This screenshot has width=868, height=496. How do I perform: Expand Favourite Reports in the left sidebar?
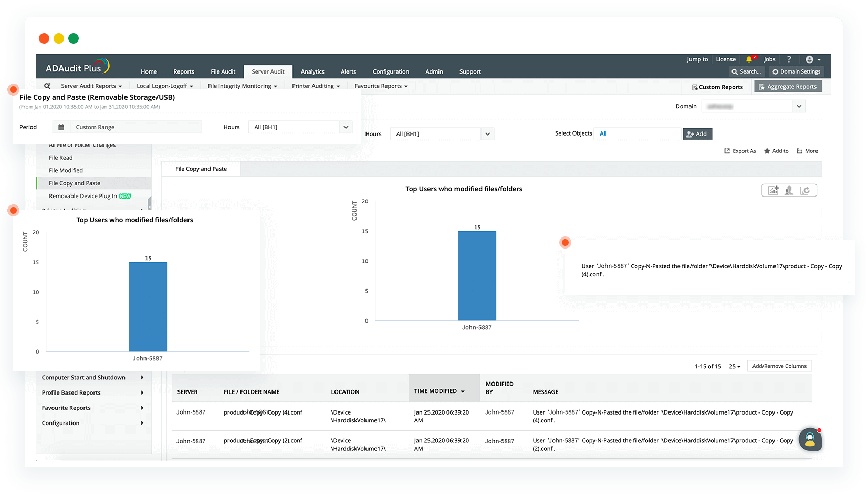[93, 408]
